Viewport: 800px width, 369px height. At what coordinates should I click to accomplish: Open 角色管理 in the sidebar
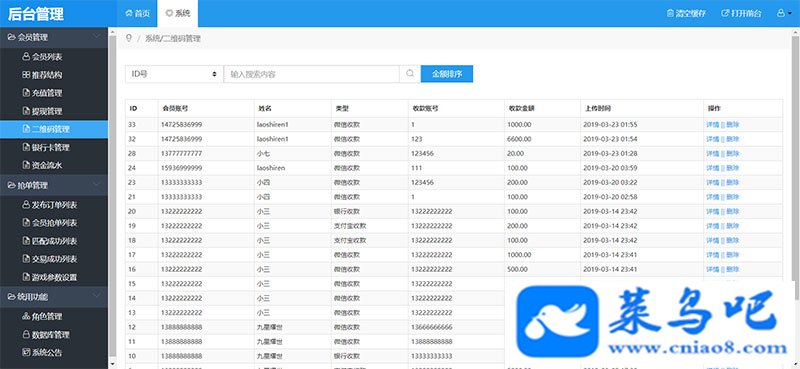point(54,316)
